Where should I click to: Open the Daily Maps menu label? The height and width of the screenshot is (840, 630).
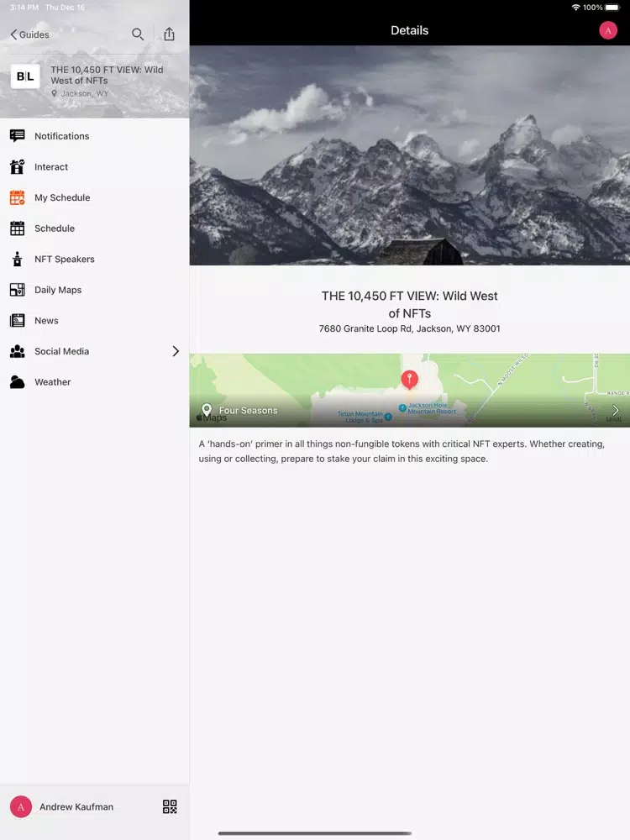click(58, 290)
